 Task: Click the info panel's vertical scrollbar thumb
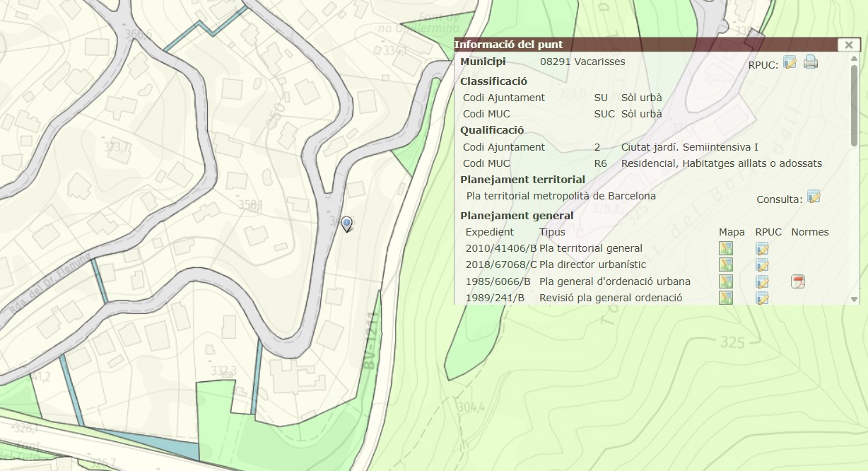coord(855,106)
